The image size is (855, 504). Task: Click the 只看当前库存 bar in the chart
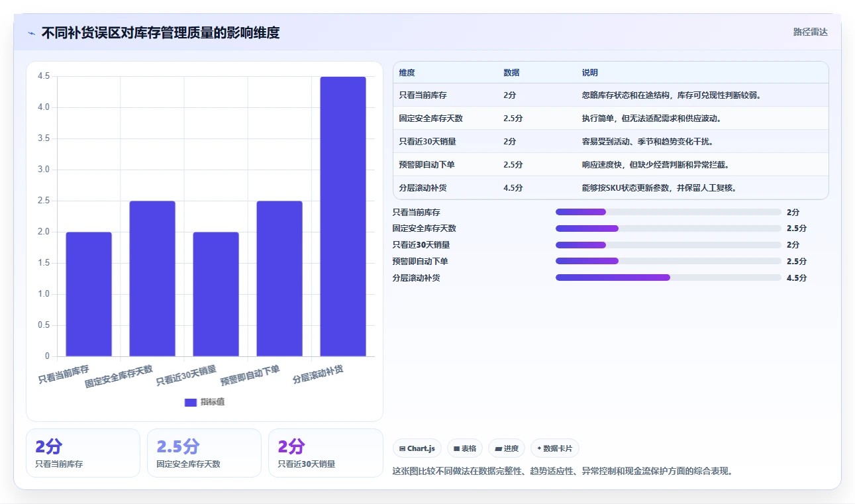coord(89,294)
